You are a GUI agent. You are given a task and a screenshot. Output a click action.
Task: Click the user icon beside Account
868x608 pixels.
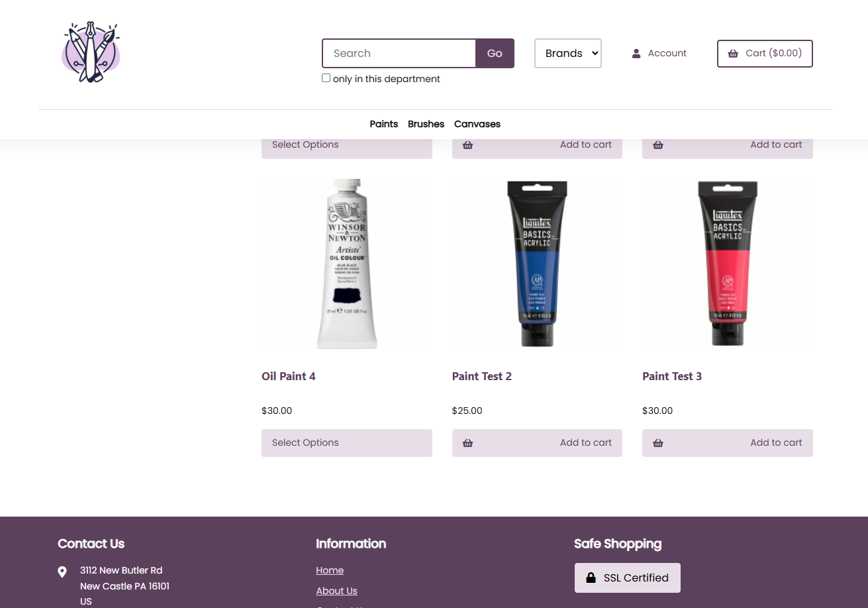pyautogui.click(x=636, y=54)
